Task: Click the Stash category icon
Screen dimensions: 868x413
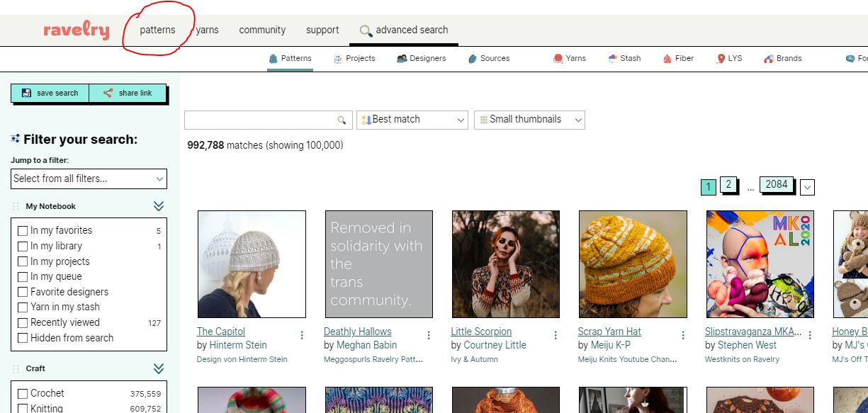Action: (613, 59)
